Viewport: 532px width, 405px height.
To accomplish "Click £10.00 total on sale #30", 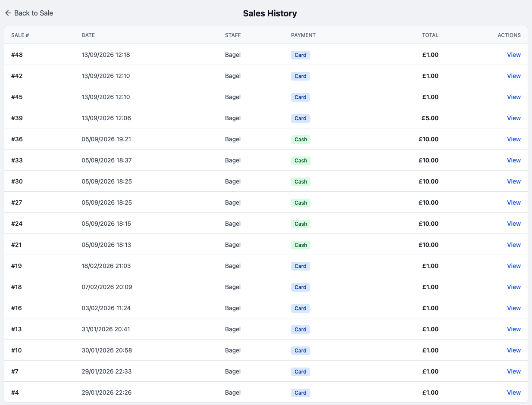I will [x=428, y=181].
